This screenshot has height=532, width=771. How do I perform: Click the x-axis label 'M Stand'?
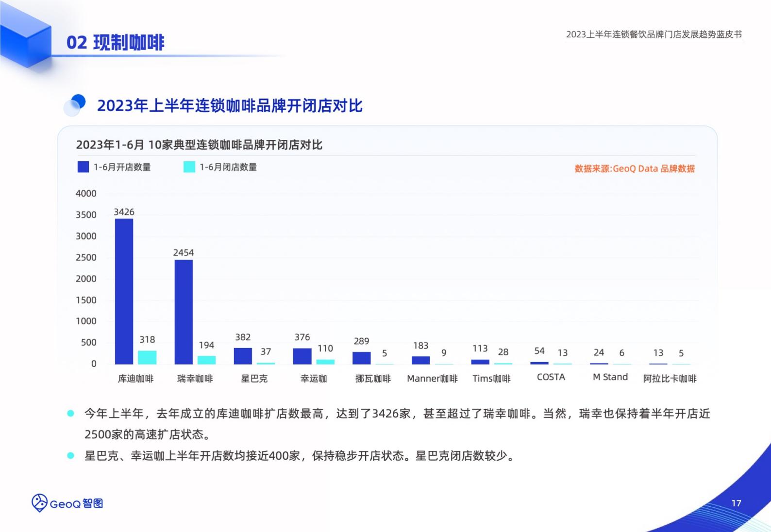coord(610,377)
